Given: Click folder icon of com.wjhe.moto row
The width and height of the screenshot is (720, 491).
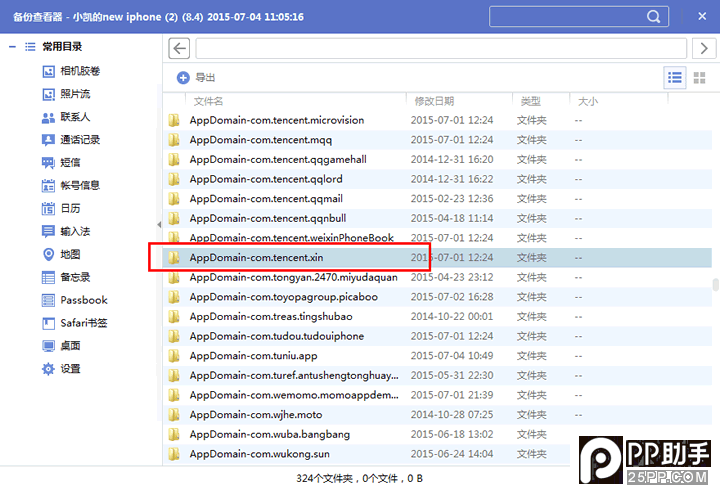Looking at the screenshot, I should click(x=174, y=414).
